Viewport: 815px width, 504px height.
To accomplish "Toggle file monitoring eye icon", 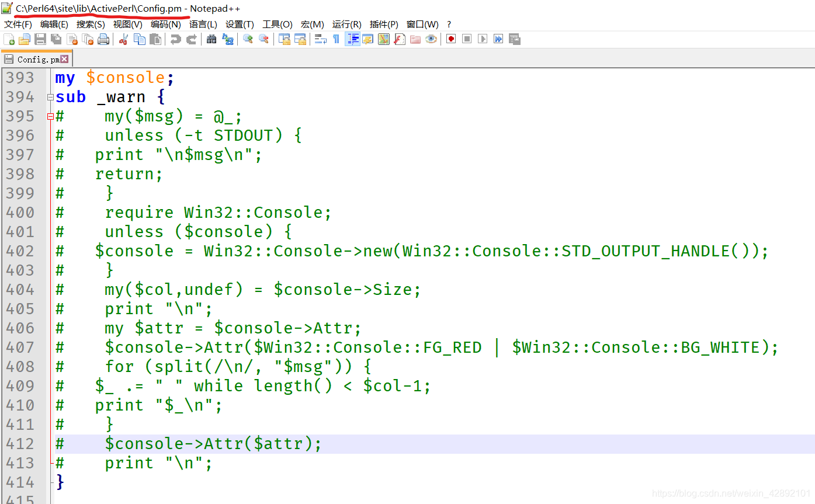I will pos(431,39).
